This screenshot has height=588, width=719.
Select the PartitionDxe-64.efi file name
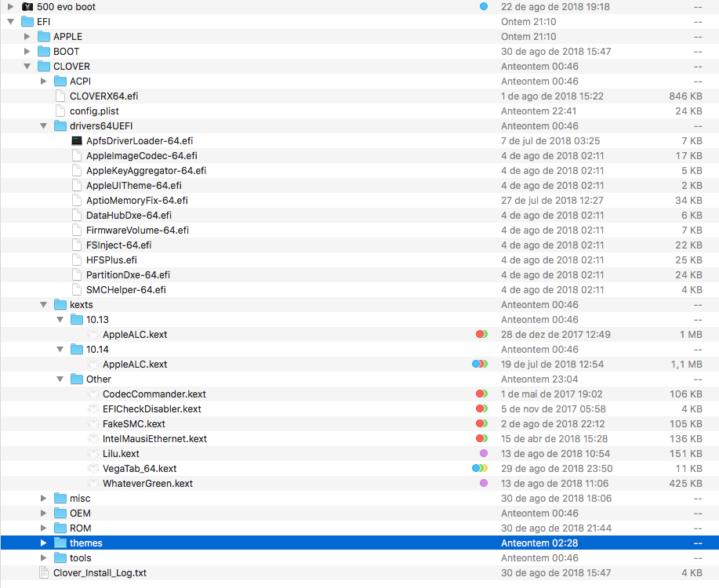click(128, 275)
